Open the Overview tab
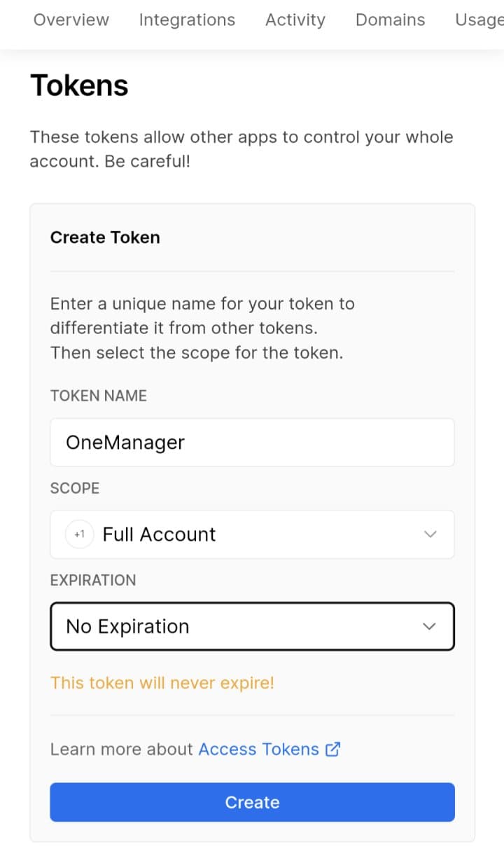 point(71,20)
